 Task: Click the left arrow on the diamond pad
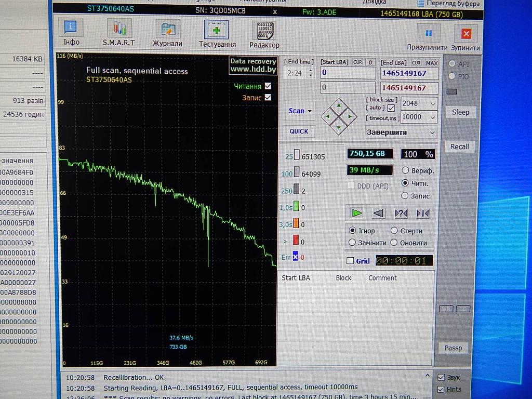click(x=327, y=116)
